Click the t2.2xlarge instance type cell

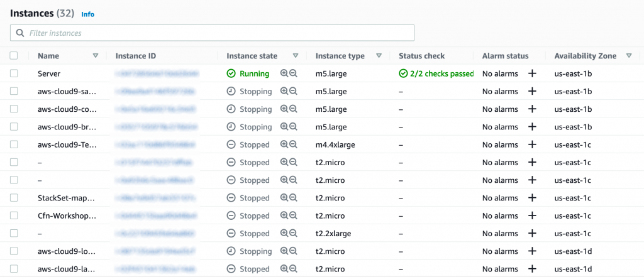click(333, 234)
